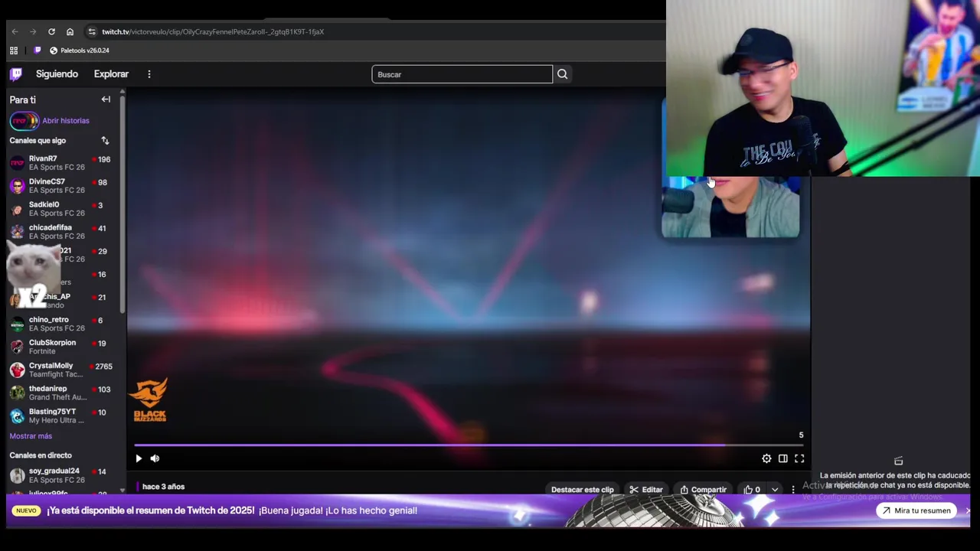Viewport: 980px width, 551px height.
Task: Open more clip options via vertical dots
Action: click(792, 490)
